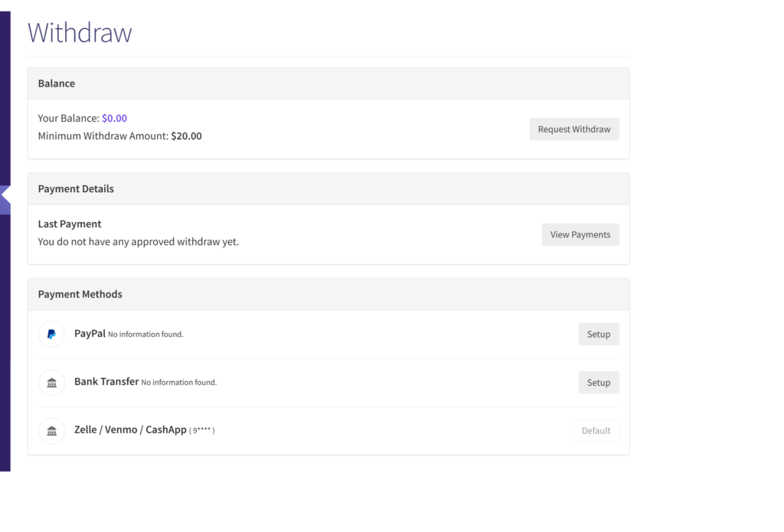Click the Bank Transfer method name

(x=106, y=381)
